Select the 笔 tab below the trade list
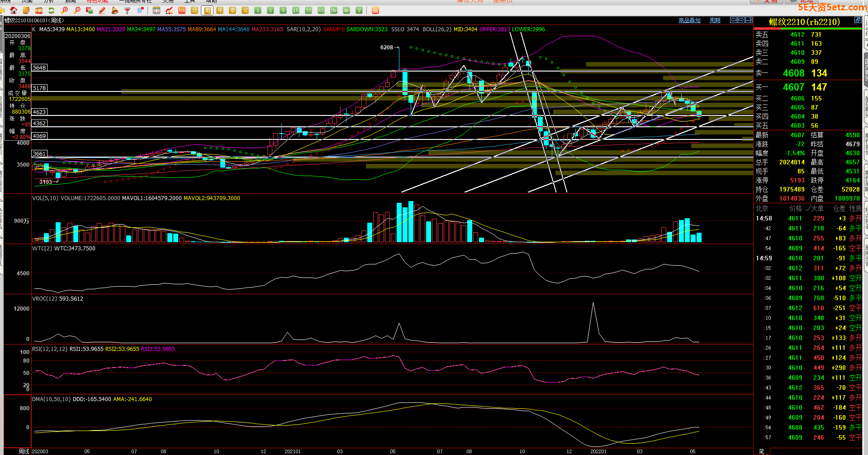Viewport: 868px width, 455px height. click(761, 451)
